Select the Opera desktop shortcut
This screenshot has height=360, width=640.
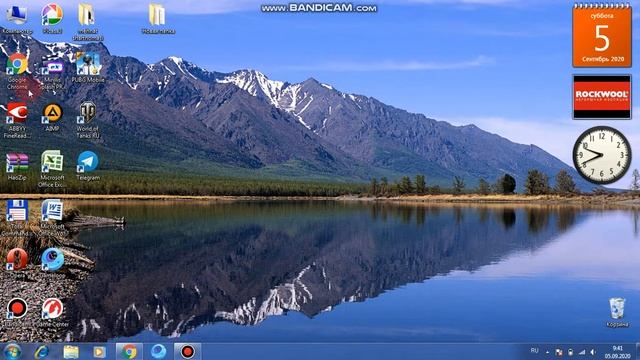coord(17,264)
